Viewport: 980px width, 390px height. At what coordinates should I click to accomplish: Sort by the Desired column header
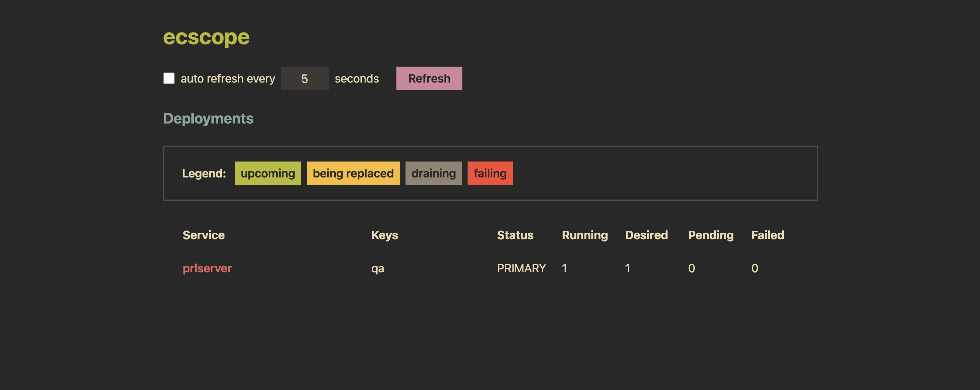point(646,235)
